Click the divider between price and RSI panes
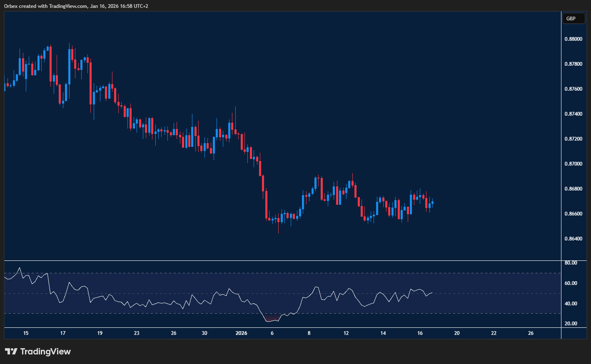The image size is (591, 364). point(283,261)
